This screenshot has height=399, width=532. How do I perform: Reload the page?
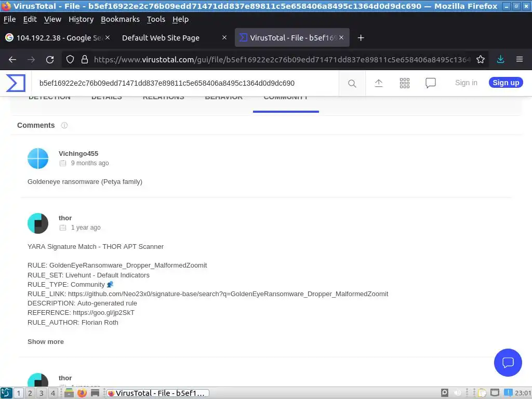click(x=50, y=60)
